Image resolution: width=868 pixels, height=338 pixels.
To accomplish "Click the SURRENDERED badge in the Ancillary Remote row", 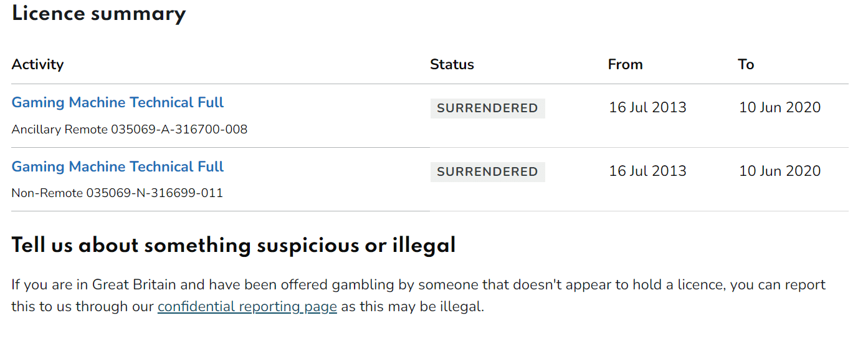I will (487, 108).
